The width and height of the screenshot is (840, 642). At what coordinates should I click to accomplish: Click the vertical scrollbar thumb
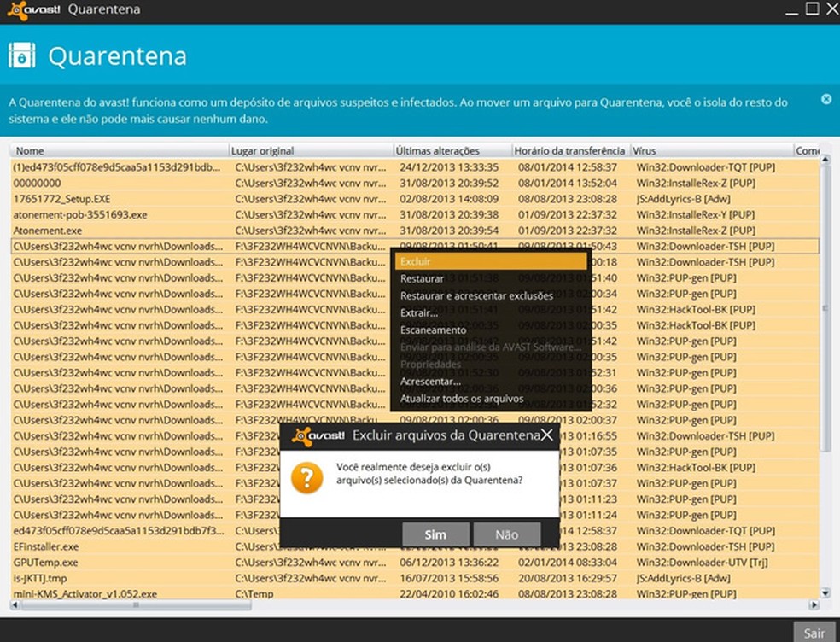click(x=825, y=308)
